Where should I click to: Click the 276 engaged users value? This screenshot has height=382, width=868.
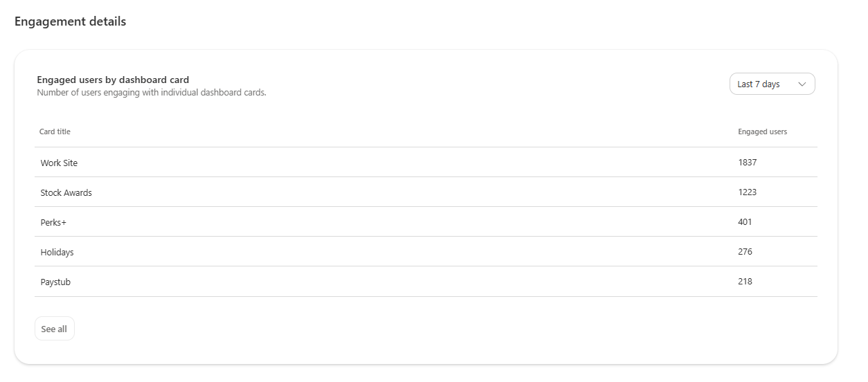745,252
